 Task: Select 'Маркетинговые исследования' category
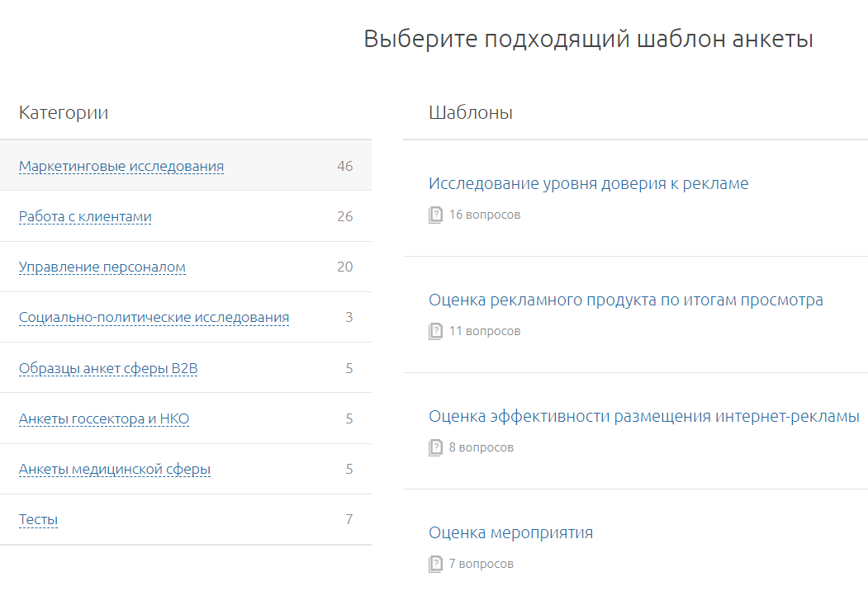click(121, 167)
